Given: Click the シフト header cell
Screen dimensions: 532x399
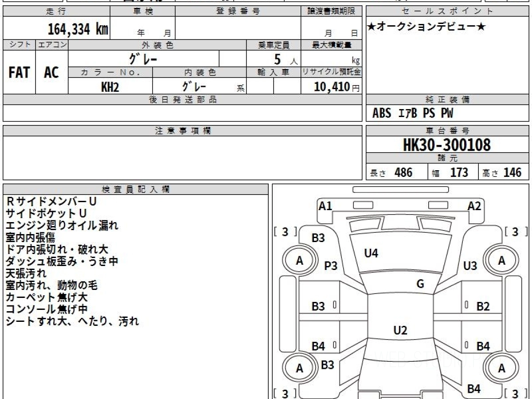Looking at the screenshot, I should pos(20,45).
